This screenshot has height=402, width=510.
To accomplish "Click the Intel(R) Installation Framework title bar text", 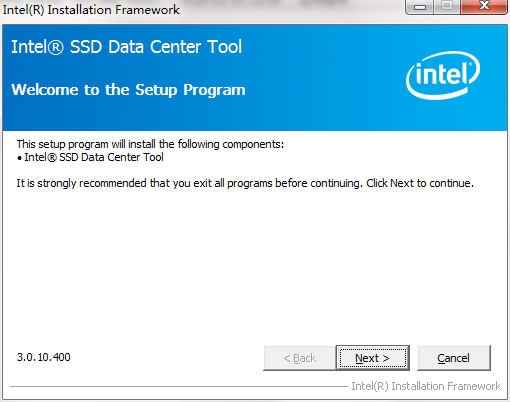I will [91, 10].
